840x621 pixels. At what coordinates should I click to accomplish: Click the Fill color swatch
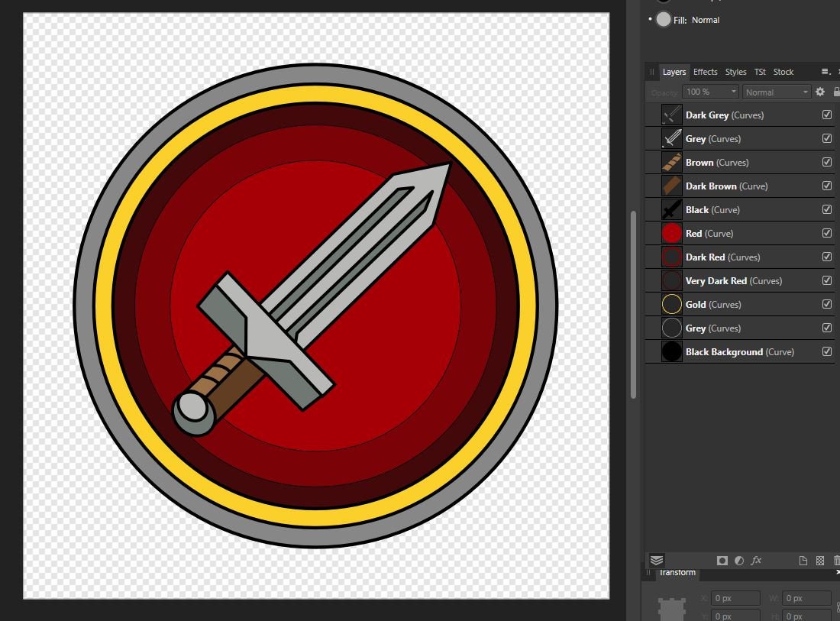coord(664,19)
